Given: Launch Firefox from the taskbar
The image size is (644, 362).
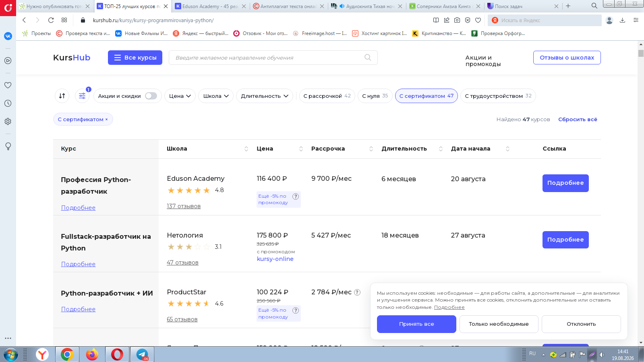Looking at the screenshot, I should tap(92, 354).
